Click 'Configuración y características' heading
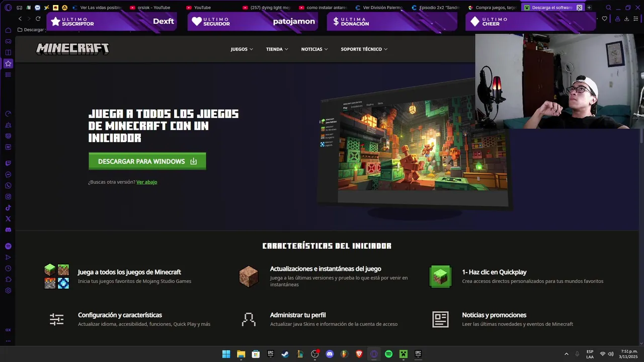The height and width of the screenshot is (362, 644). (x=120, y=315)
